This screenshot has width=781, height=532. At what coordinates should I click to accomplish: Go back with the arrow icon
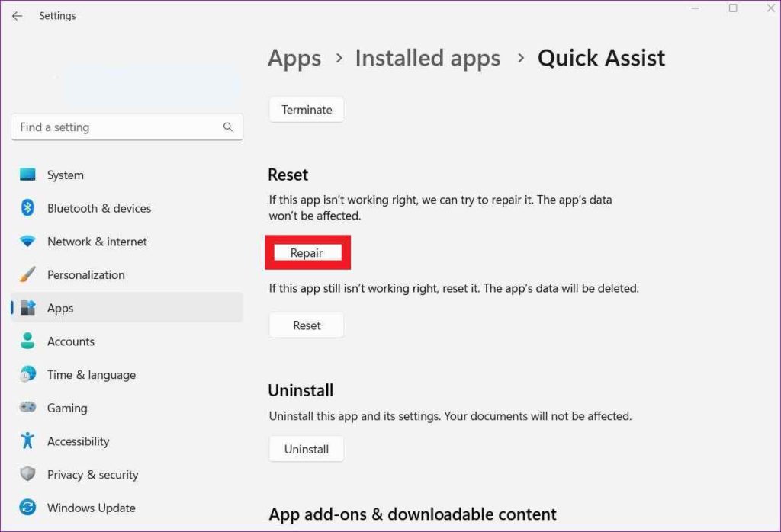(17, 16)
